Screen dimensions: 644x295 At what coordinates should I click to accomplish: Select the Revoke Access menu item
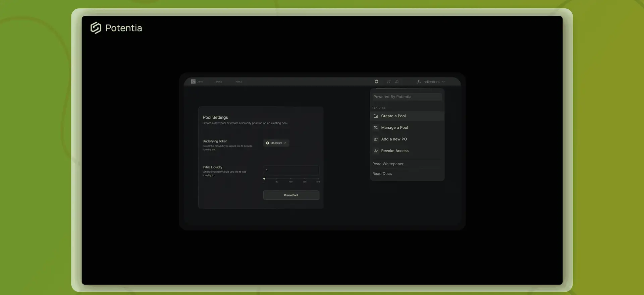(x=407, y=151)
